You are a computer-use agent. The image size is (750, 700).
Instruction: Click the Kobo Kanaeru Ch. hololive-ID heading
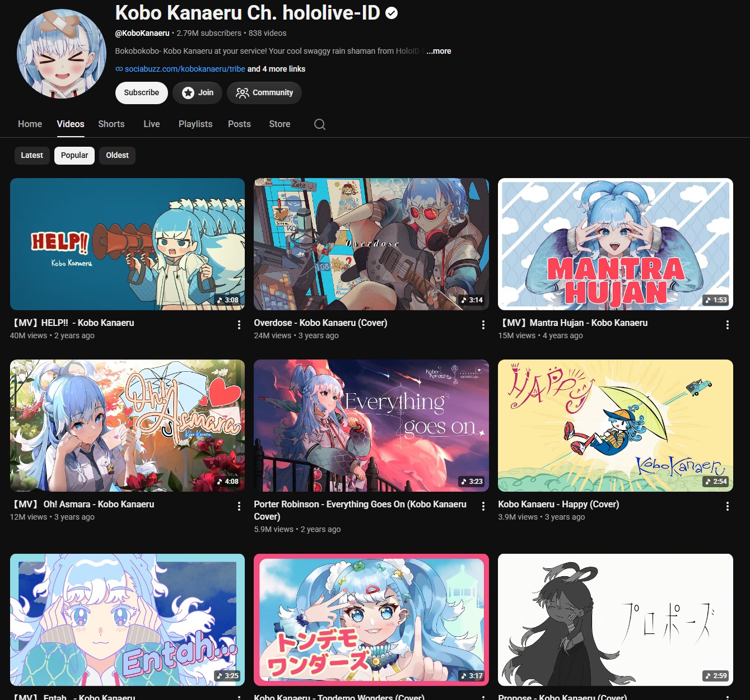(248, 13)
